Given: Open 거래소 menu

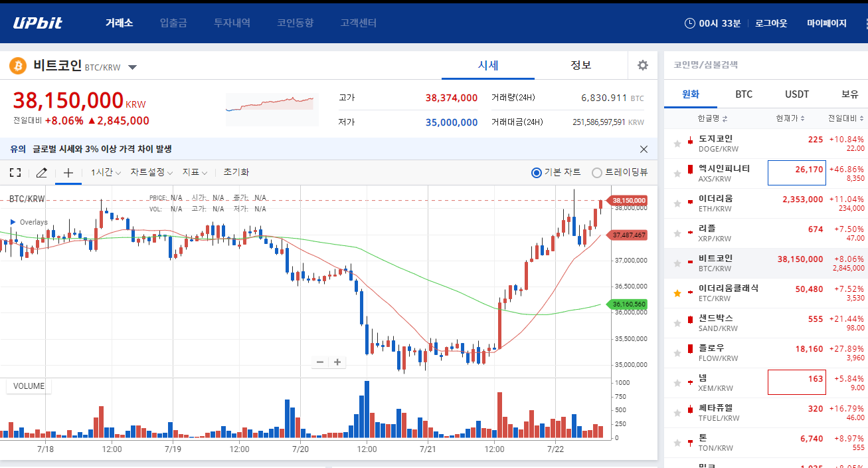Looking at the screenshot, I should (119, 23).
